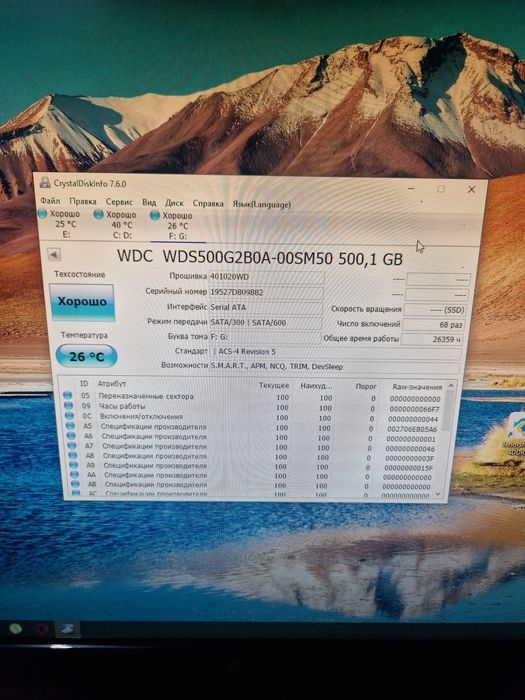Minimize the CrystalDiskInfo window
The height and width of the screenshot is (700, 525).
point(412,188)
